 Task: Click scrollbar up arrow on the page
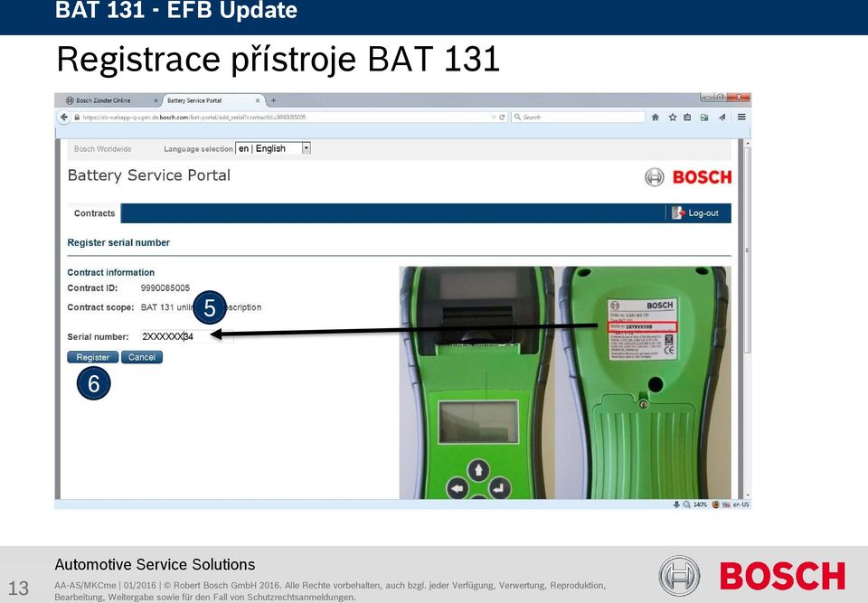748,144
